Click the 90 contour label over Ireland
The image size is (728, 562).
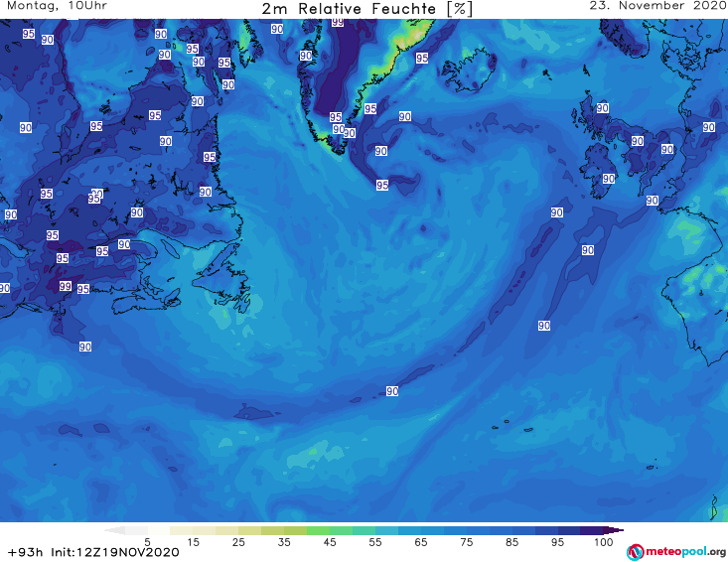coord(609,179)
